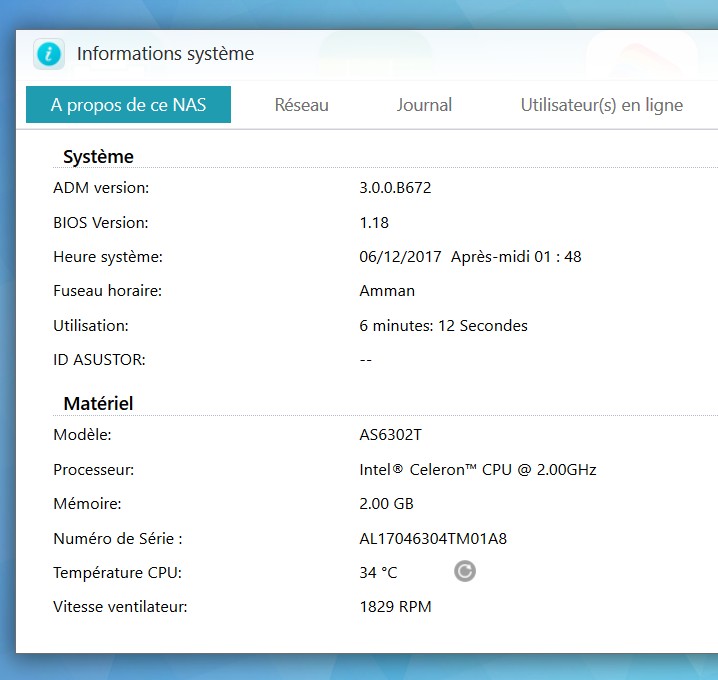718x680 pixels.
Task: Click the 34 °C temperature value
Action: [x=378, y=573]
